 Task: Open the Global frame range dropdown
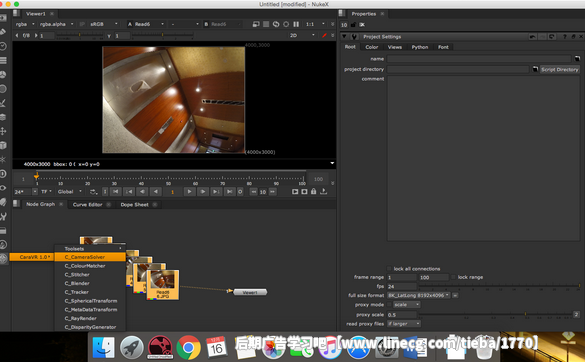[69, 191]
